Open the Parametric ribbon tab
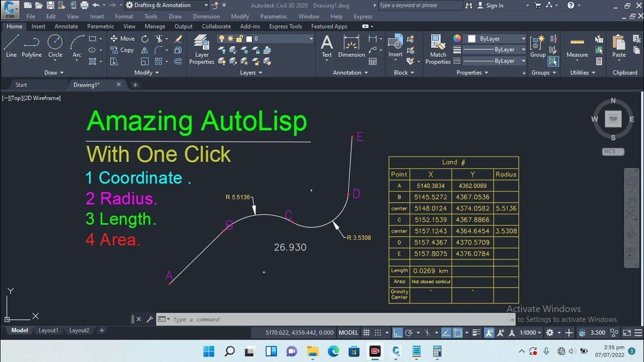Viewport: 644px width, 362px height. pos(101,26)
